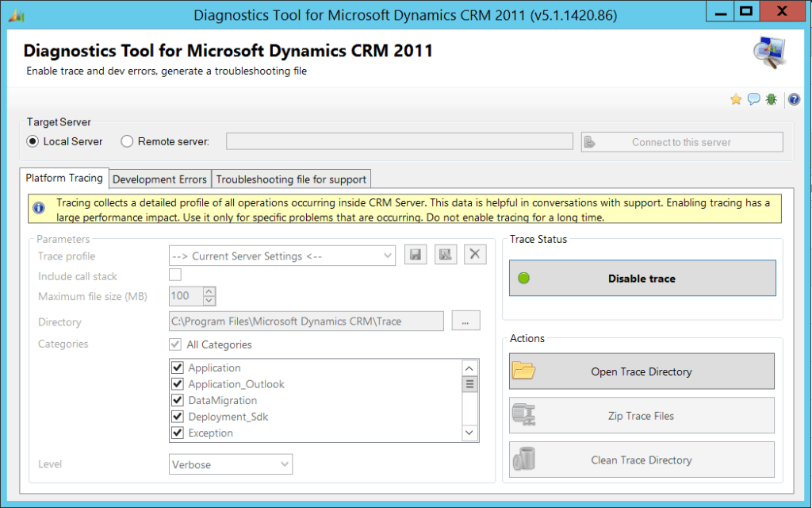Click the Zip Trace Files button
Image resolution: width=812 pixels, height=508 pixels.
(x=642, y=415)
